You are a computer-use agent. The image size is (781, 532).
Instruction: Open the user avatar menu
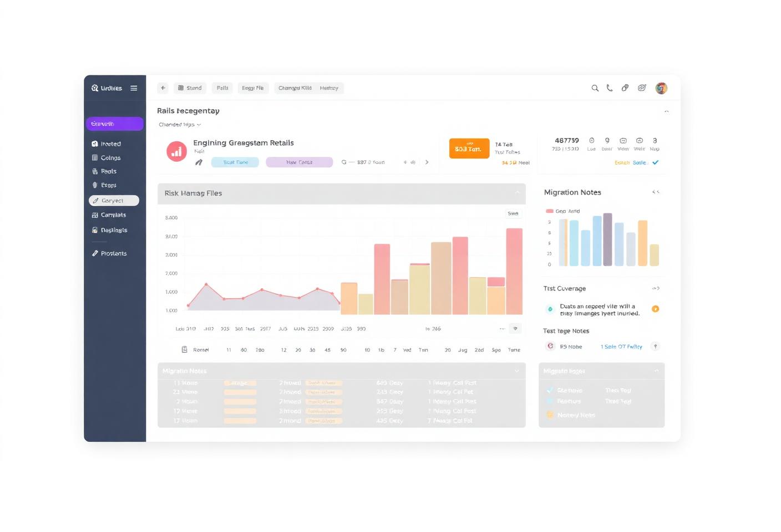(661, 88)
